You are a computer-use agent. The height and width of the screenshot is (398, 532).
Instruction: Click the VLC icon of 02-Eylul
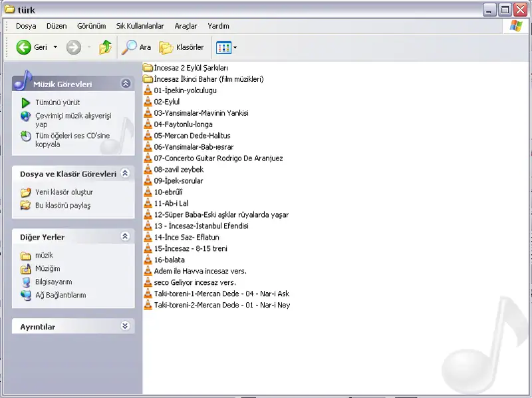148,102
